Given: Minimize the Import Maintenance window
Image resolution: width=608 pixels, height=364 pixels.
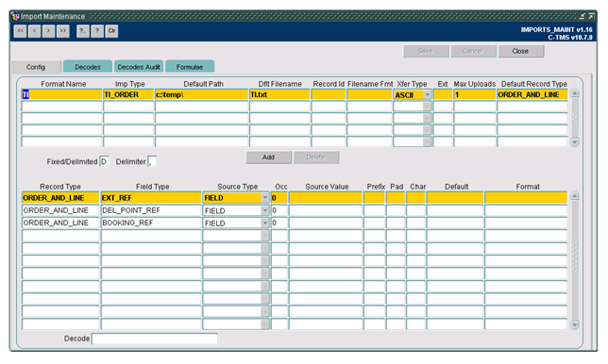Looking at the screenshot, I should point(582,16).
